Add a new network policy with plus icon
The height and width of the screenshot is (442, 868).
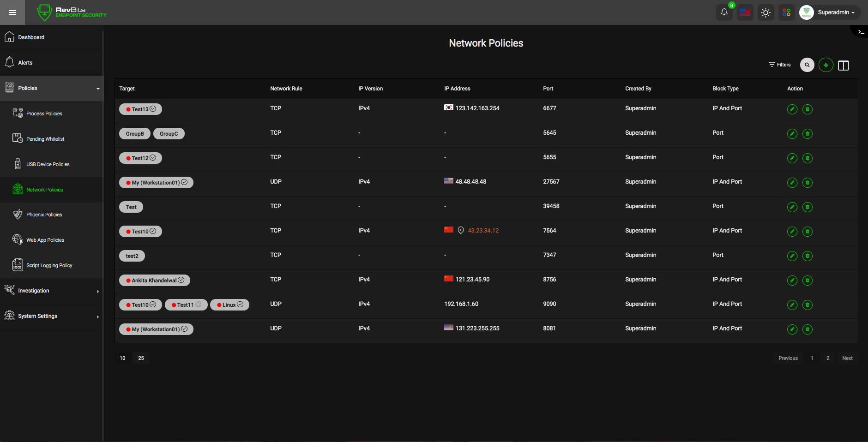click(x=826, y=65)
